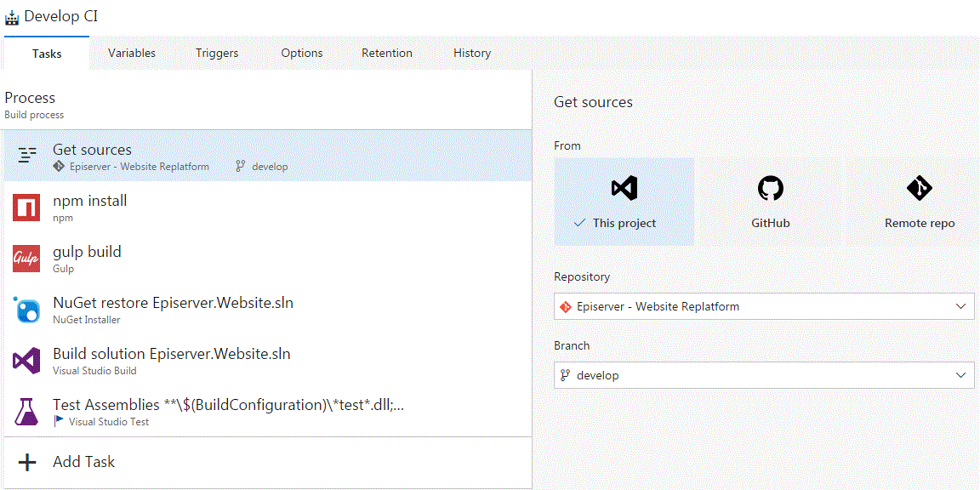The width and height of the screenshot is (980, 490).
Task: Click the Remote repo git icon
Action: (919, 188)
